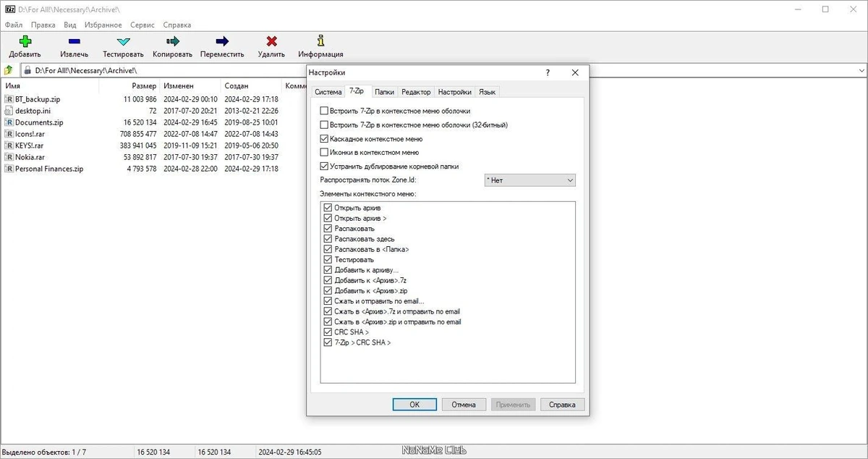Image resolution: width=868 pixels, height=459 pixels.
Task: Uncheck Сжать и отправить по email... checkbox
Action: tap(328, 301)
